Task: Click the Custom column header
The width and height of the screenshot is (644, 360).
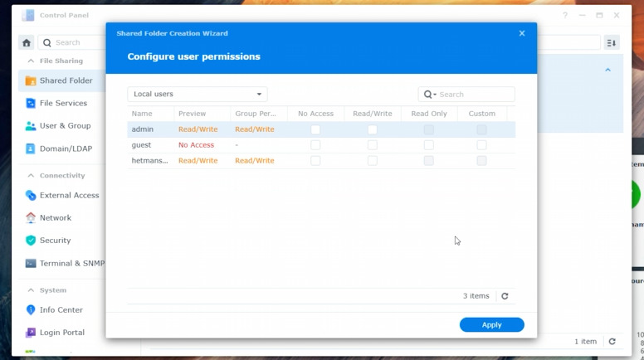Action: (x=482, y=114)
